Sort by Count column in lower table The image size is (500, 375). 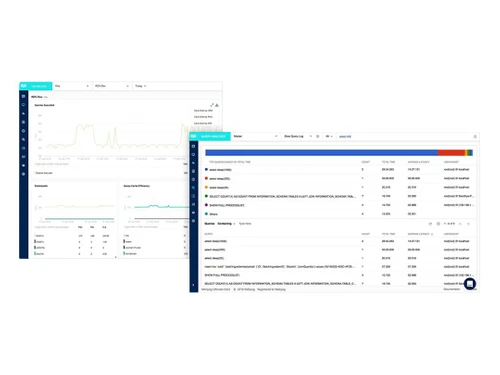pos(366,234)
